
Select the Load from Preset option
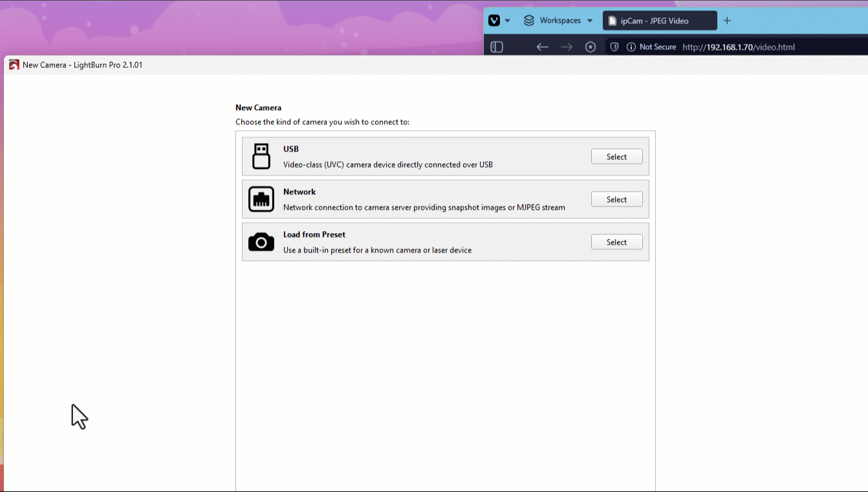click(616, 242)
